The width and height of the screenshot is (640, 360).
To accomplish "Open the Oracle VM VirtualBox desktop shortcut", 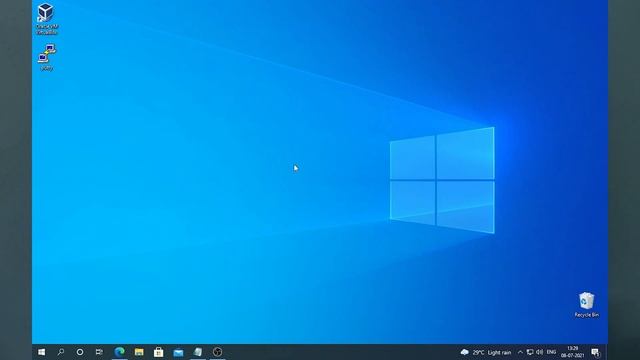I will (47, 19).
